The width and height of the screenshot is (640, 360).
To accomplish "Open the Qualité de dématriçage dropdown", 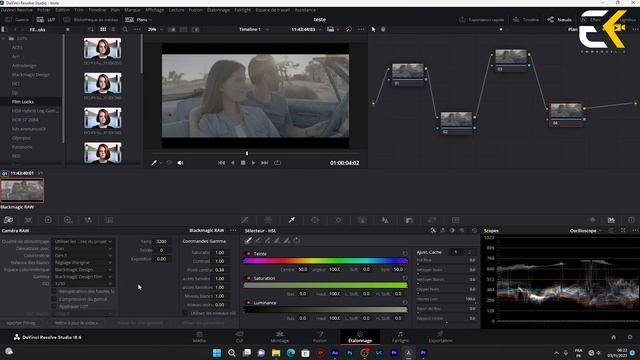I will pyautogui.click(x=83, y=242).
